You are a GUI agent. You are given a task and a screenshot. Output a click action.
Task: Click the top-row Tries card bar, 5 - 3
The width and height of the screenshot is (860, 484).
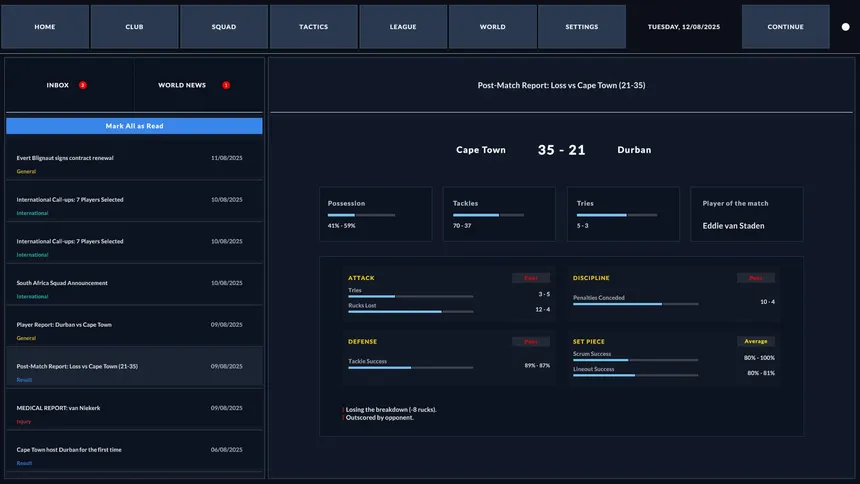tap(617, 215)
